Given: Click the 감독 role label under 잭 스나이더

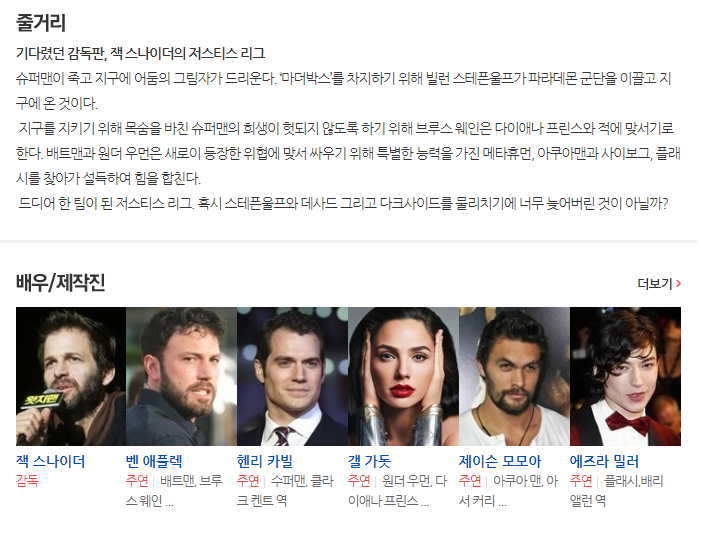Looking at the screenshot, I should coord(27,481).
